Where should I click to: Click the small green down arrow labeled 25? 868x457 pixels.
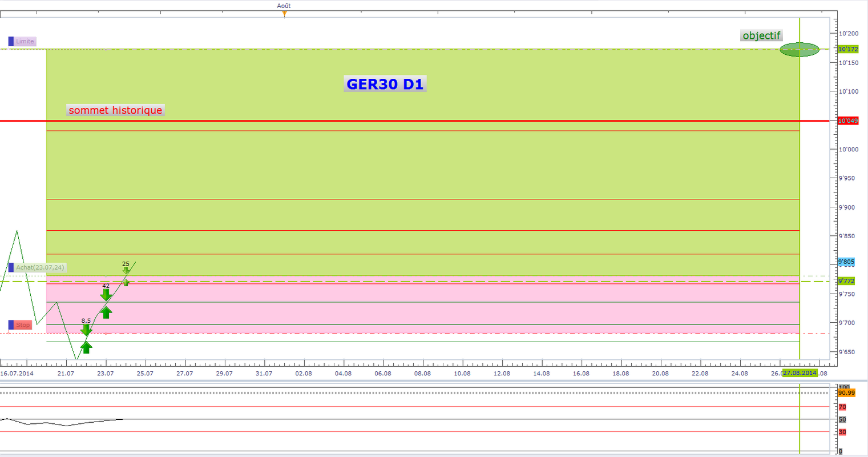click(126, 270)
